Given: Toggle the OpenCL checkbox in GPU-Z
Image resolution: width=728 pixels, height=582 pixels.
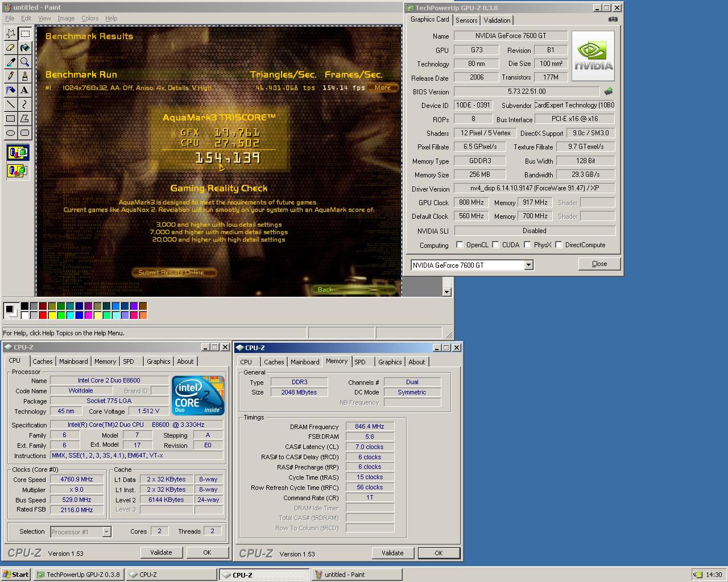Looking at the screenshot, I should pyautogui.click(x=460, y=245).
